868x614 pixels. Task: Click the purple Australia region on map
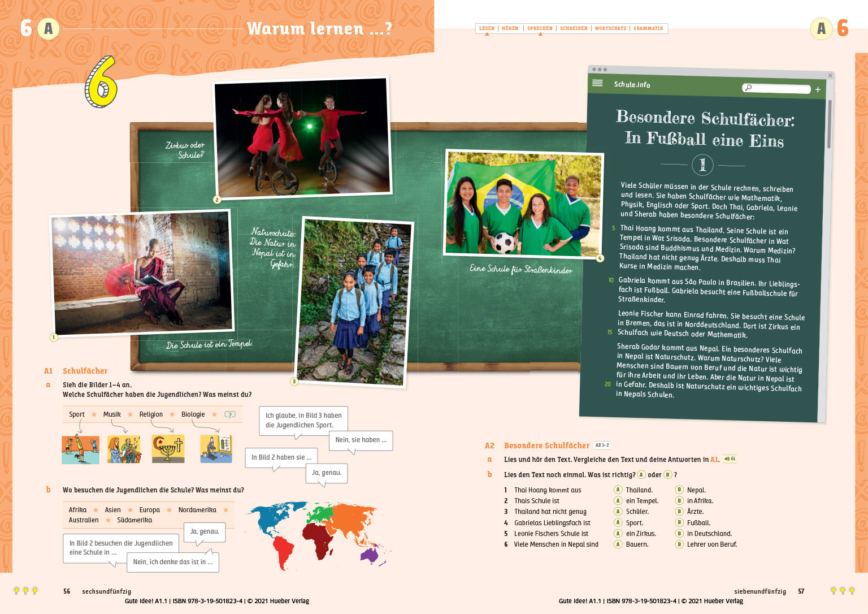[x=370, y=555]
